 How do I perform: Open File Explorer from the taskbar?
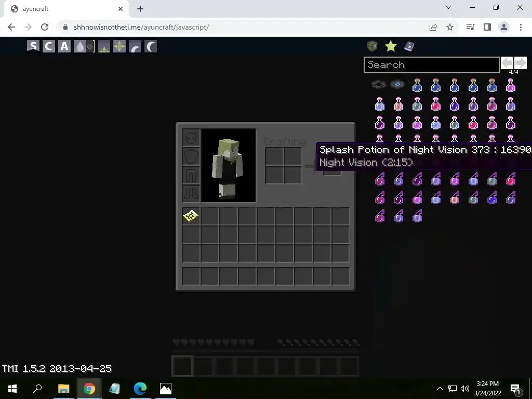click(x=63, y=389)
